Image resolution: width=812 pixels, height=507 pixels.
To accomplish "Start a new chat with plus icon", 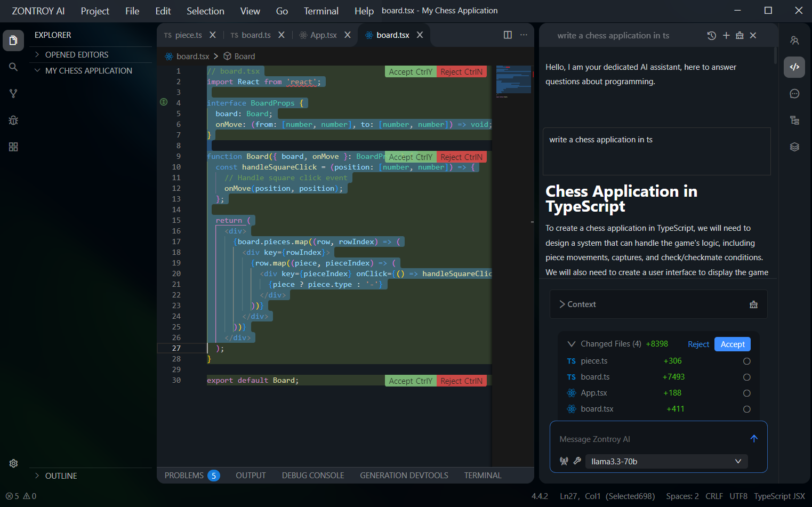I will pos(726,36).
